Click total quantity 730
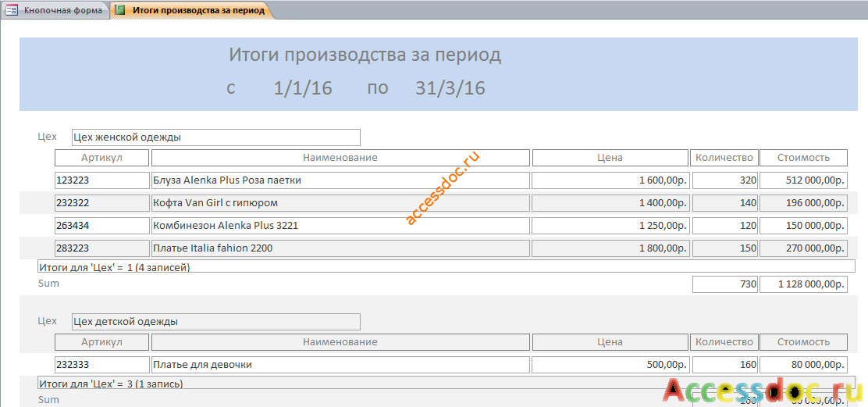868x407 pixels. (x=724, y=284)
